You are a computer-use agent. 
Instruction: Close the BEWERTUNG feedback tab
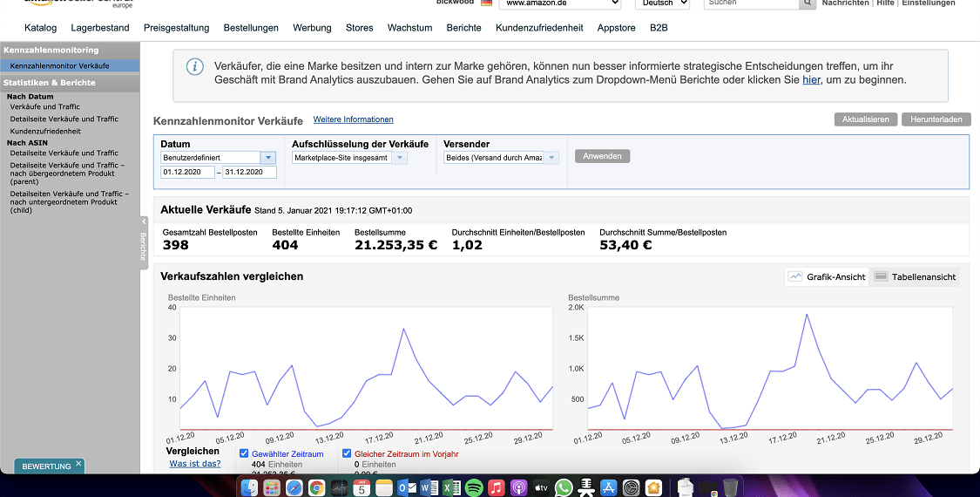click(x=78, y=464)
